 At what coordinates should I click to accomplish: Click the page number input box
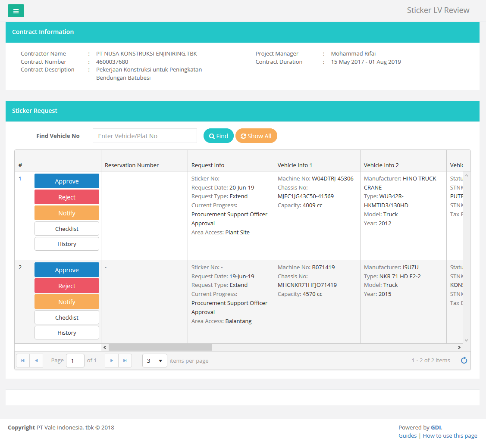click(75, 361)
